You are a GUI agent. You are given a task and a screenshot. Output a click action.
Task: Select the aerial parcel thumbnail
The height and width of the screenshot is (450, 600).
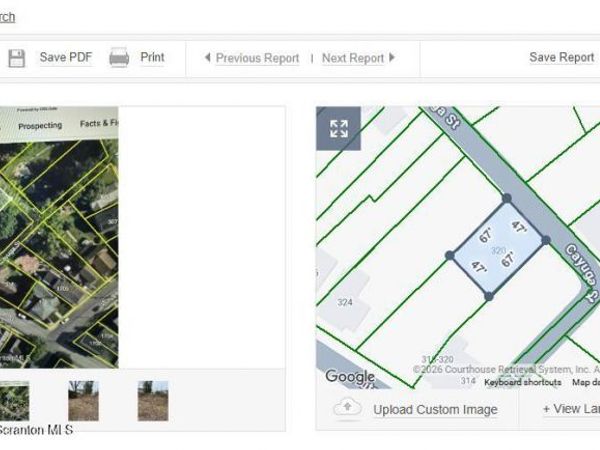click(x=14, y=401)
